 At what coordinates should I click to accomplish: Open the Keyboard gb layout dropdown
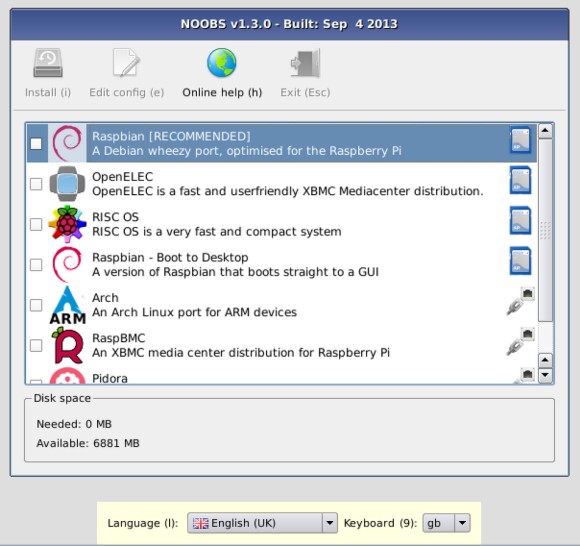[446, 523]
